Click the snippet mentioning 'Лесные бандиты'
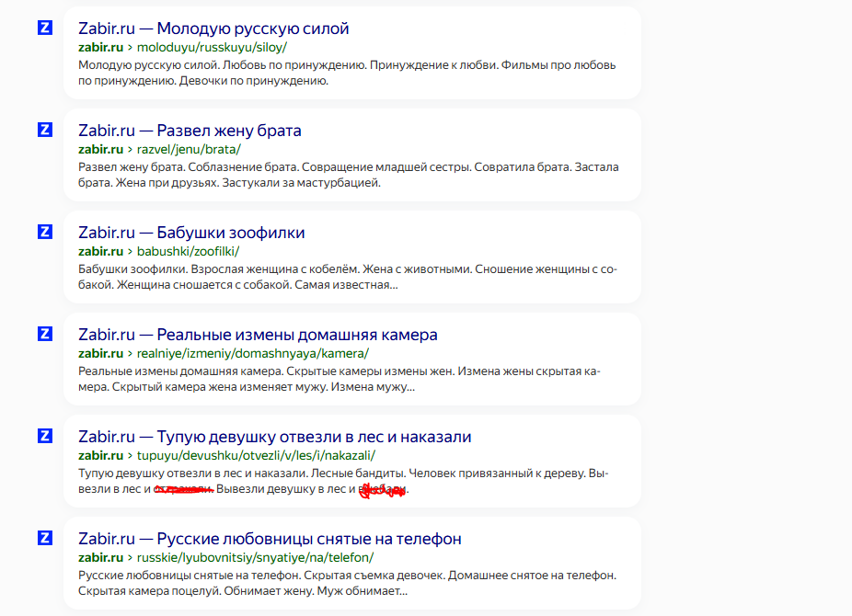The width and height of the screenshot is (852, 616). tap(343, 481)
